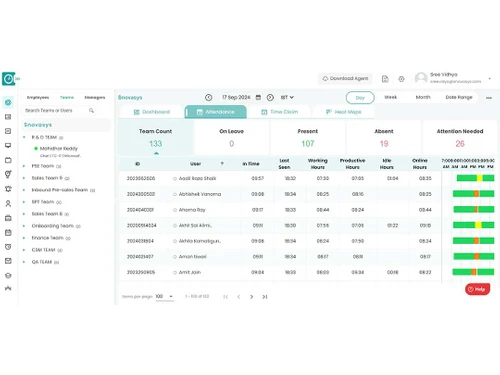Open the alarm clock sidebar icon
The height and width of the screenshot is (375, 500).
point(8,247)
